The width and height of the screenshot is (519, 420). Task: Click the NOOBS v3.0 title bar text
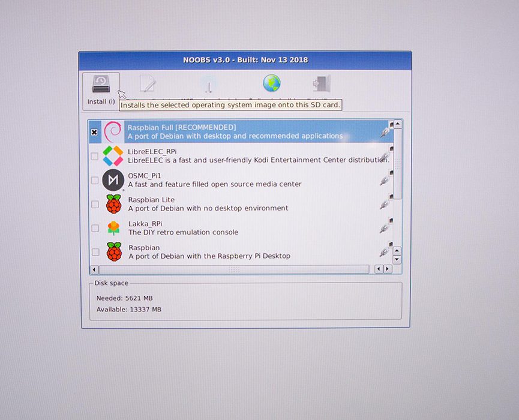[245, 60]
